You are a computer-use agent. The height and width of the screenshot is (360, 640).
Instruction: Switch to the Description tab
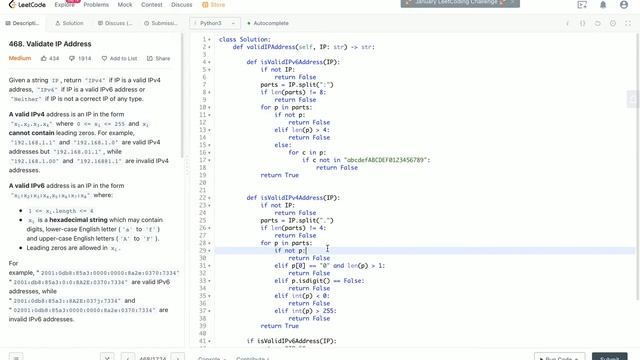tap(22, 23)
